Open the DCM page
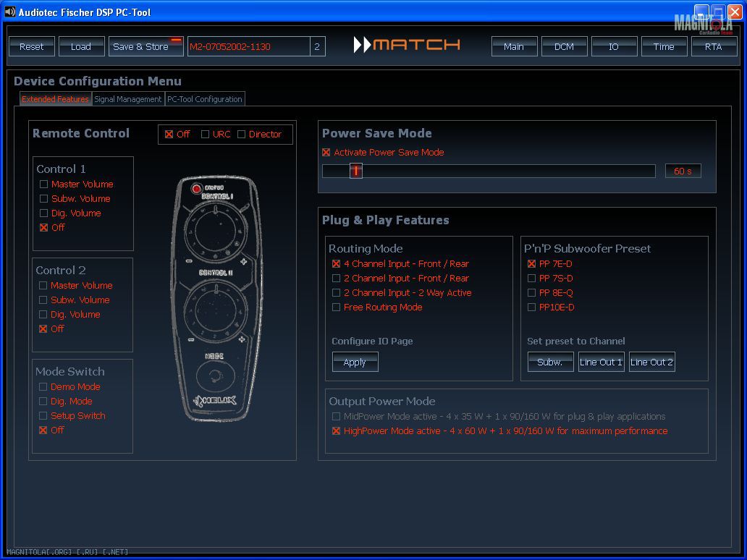The height and width of the screenshot is (560, 747). coord(564,46)
